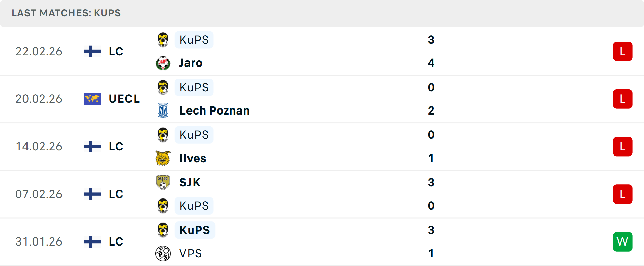
Task: Open the Jaro team link
Action: (191, 63)
